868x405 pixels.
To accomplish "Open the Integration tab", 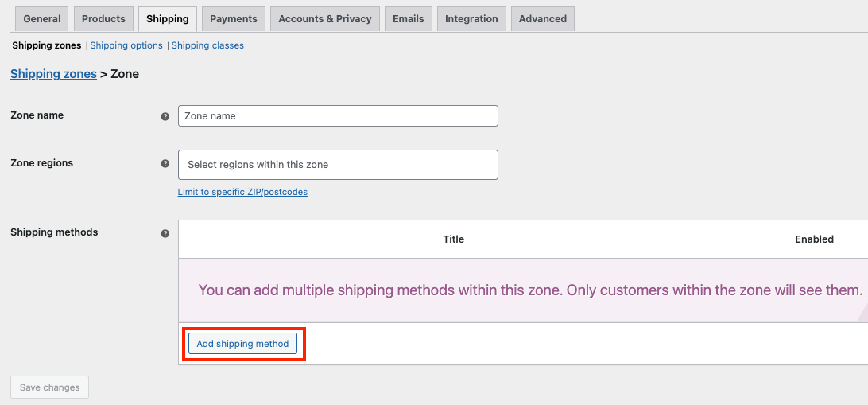I will pos(471,19).
